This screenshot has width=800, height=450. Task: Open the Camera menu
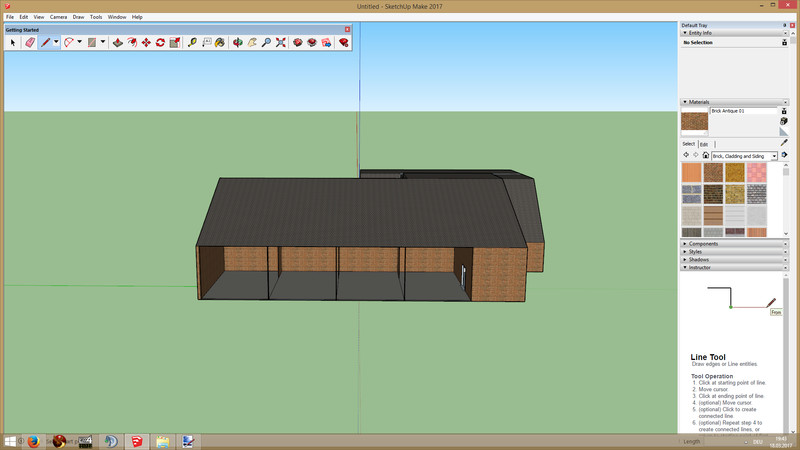click(58, 17)
